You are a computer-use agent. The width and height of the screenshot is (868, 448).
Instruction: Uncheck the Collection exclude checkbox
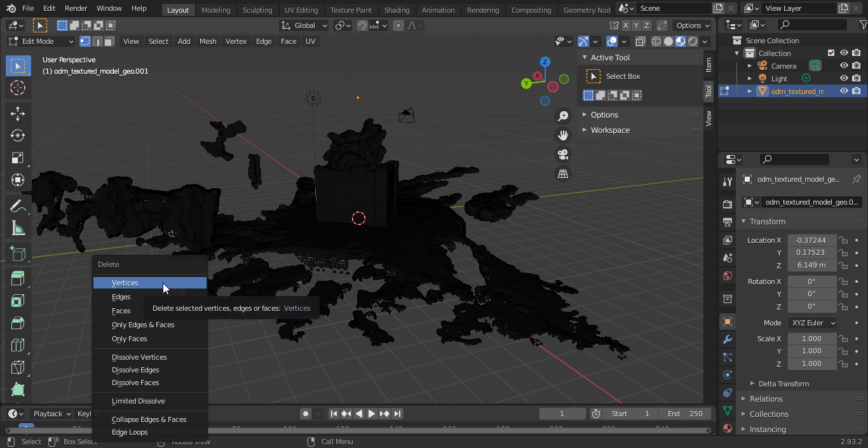831,53
